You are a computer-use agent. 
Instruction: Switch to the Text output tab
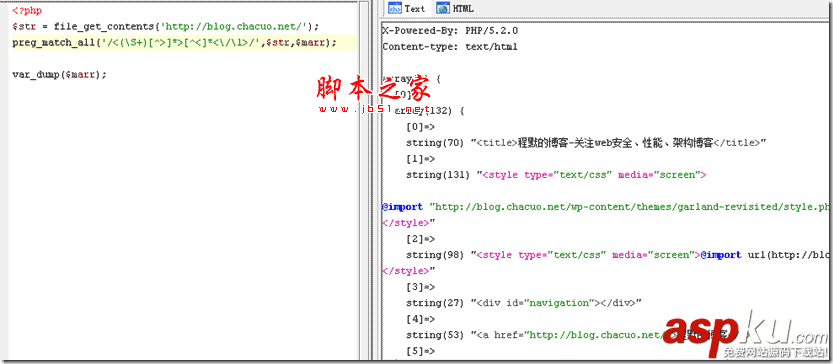click(x=406, y=9)
